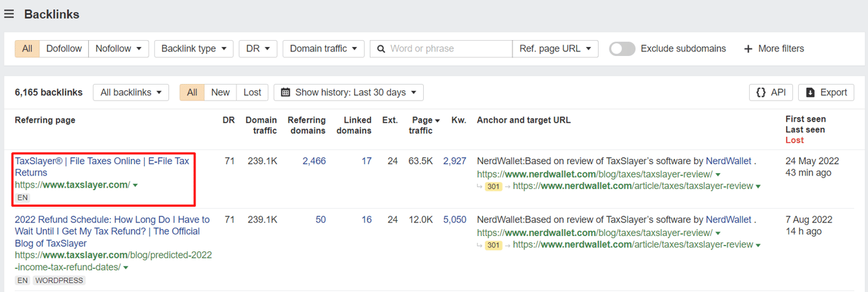Screen dimensions: 868x292
Task: Open the Domain traffic filter dropdown
Action: (323, 49)
